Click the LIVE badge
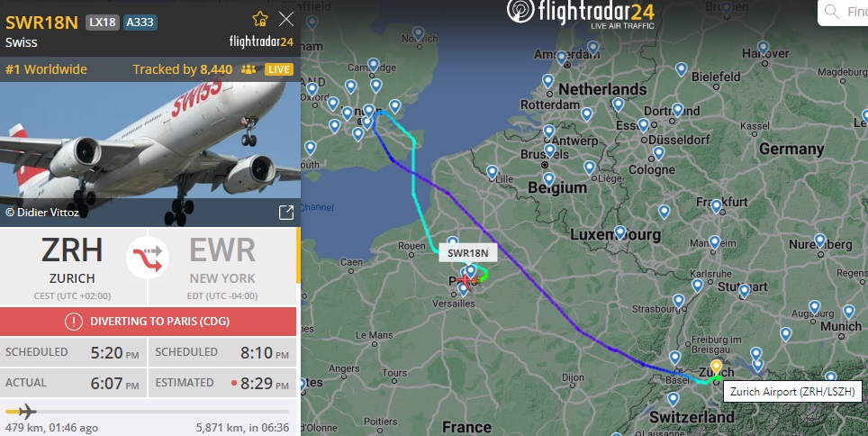868x436 pixels. 279,69
